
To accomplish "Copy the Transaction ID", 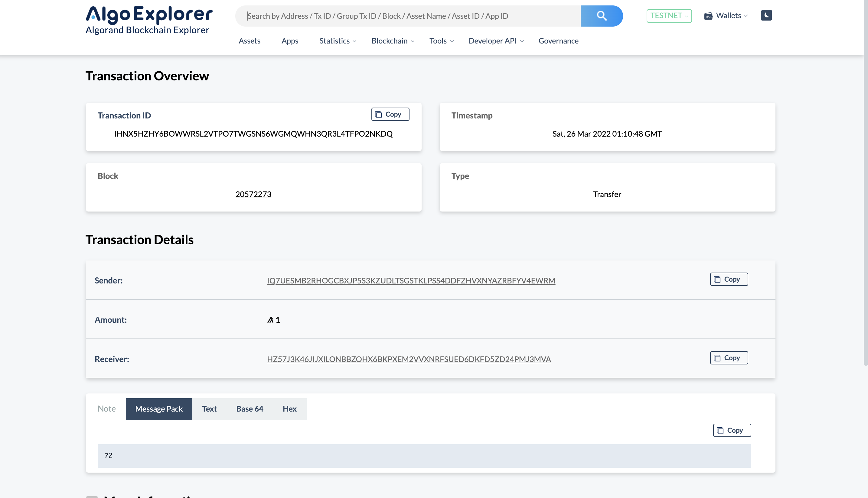I will pyautogui.click(x=390, y=114).
